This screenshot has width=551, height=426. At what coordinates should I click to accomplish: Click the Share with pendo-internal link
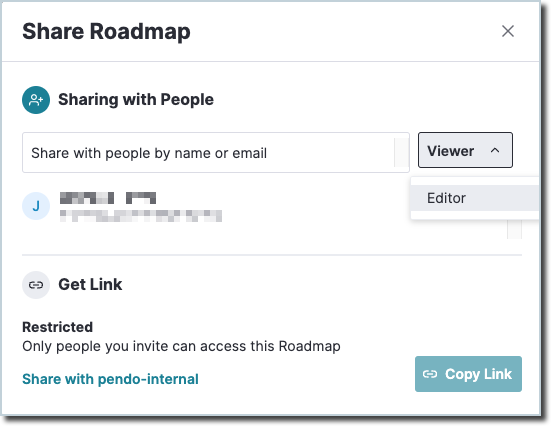(110, 379)
